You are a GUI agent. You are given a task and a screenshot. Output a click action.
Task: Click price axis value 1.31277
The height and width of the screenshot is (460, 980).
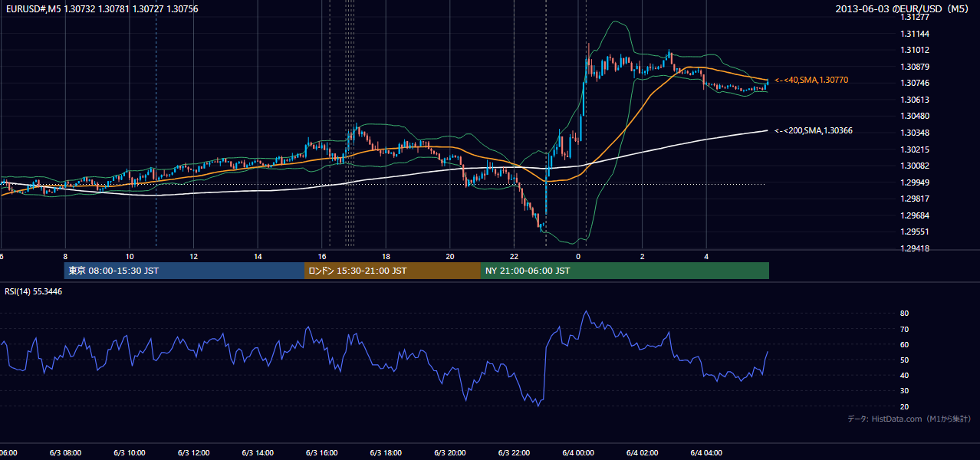click(915, 17)
